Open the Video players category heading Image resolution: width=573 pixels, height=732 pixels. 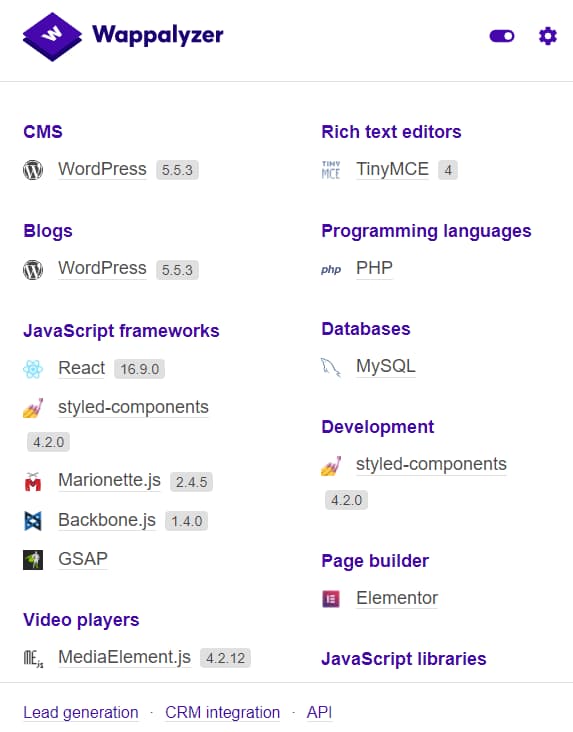[81, 620]
